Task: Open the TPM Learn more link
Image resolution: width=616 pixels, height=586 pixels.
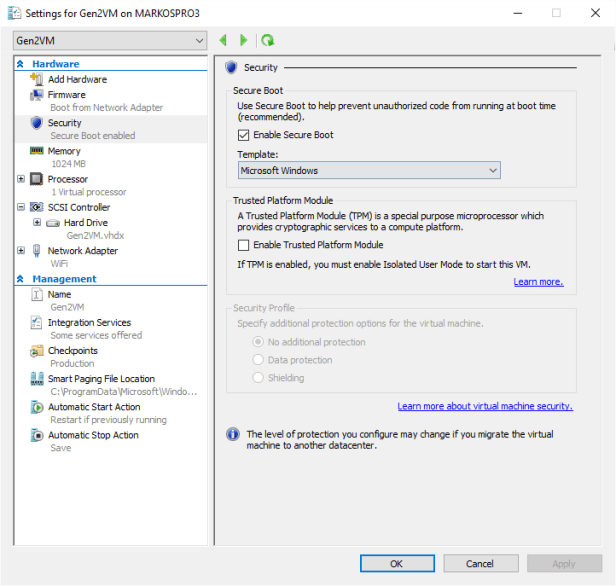Action: [x=538, y=282]
